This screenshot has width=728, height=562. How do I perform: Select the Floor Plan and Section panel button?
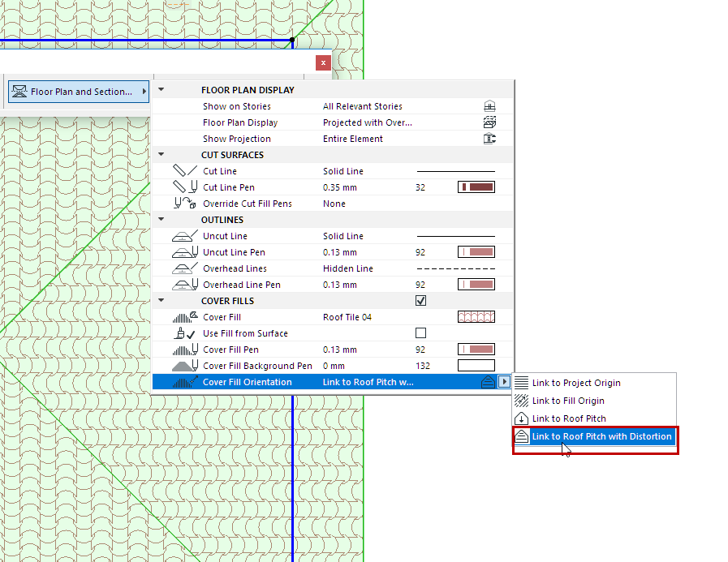[x=79, y=92]
